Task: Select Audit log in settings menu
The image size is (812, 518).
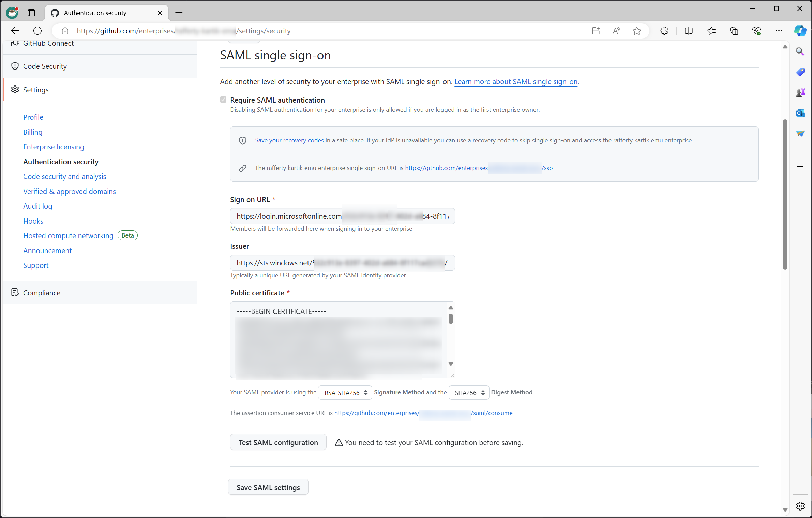Action: [37, 206]
